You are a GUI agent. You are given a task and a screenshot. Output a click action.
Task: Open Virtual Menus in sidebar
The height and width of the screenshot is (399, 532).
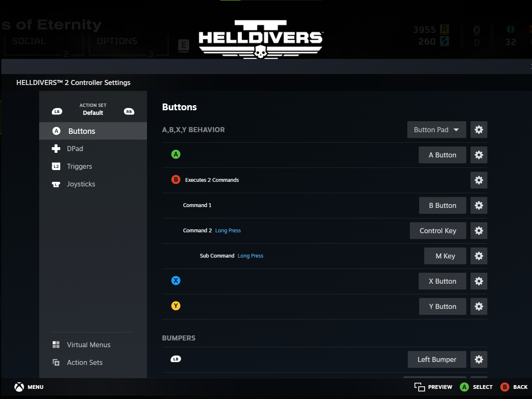(93, 345)
